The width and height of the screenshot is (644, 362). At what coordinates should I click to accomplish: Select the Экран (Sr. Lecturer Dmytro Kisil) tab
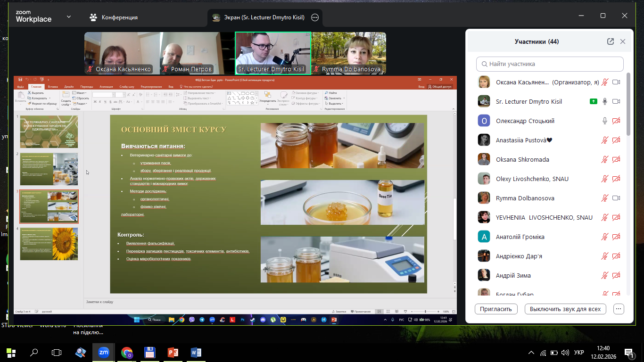pyautogui.click(x=258, y=17)
